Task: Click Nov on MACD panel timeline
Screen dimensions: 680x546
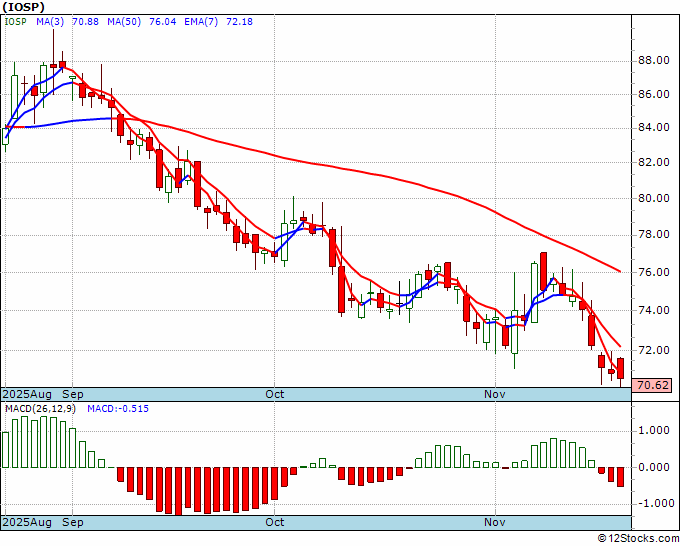Action: (495, 522)
